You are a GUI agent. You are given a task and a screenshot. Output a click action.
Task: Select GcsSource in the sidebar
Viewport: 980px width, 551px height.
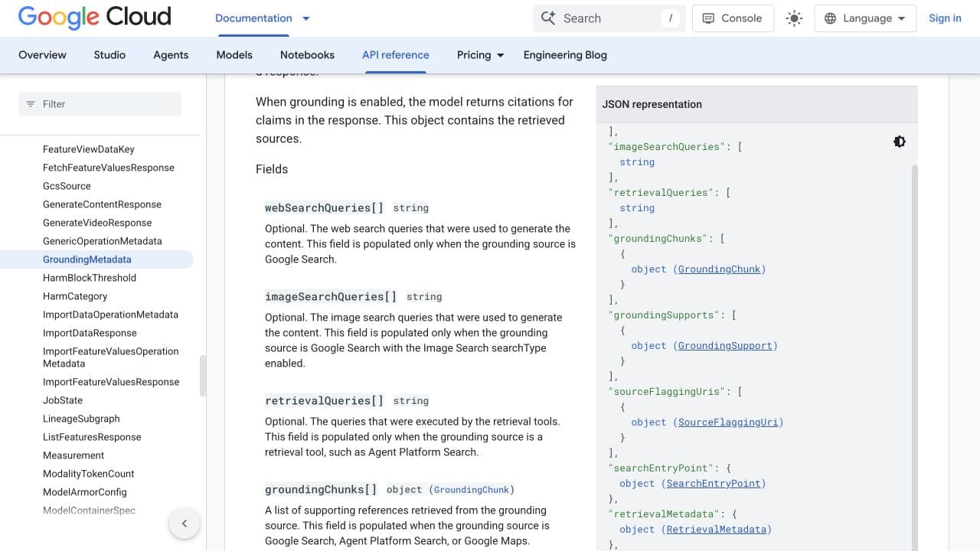pos(67,186)
